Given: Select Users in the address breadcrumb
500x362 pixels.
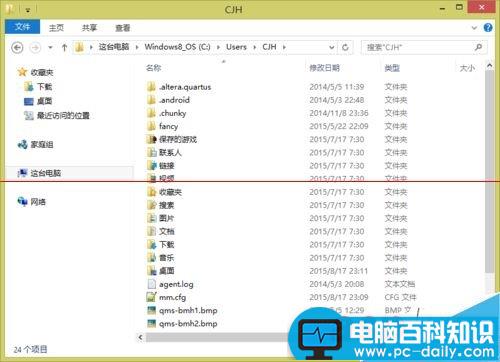Looking at the screenshot, I should tap(236, 47).
